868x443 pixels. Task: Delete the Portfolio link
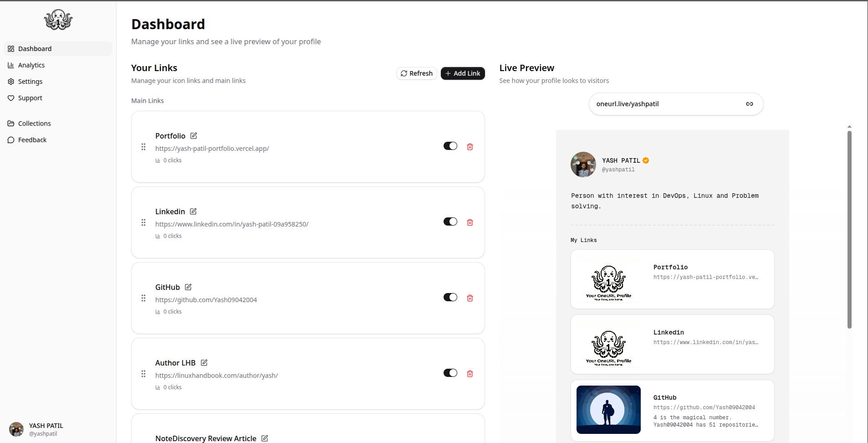pos(470,147)
